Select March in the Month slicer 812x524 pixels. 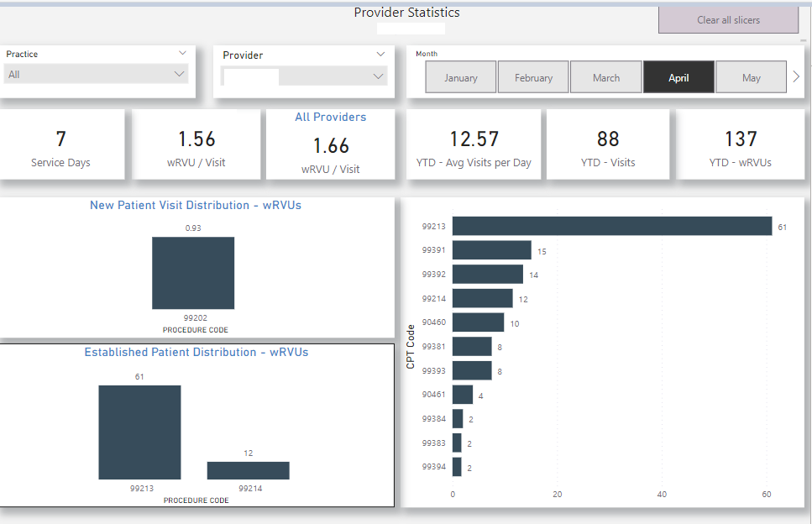point(606,77)
